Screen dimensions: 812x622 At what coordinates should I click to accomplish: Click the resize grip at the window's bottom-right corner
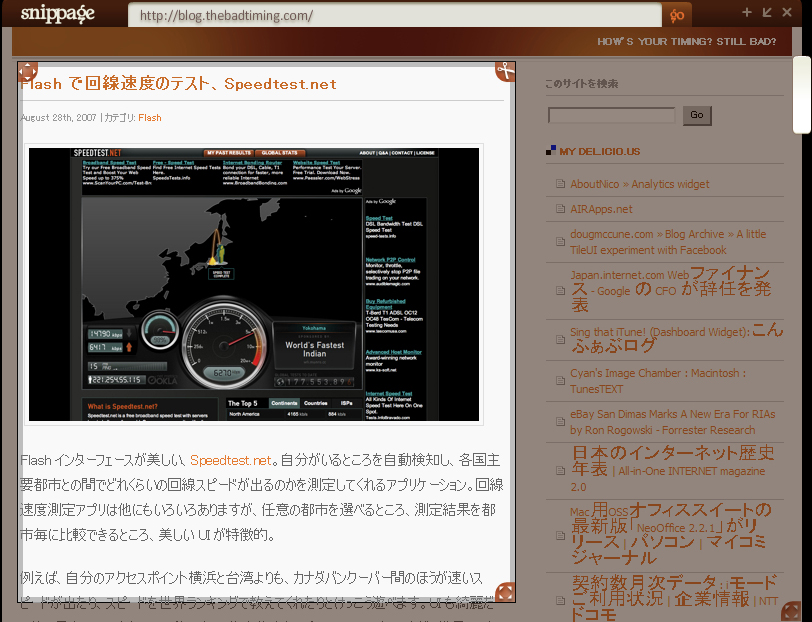click(791, 611)
